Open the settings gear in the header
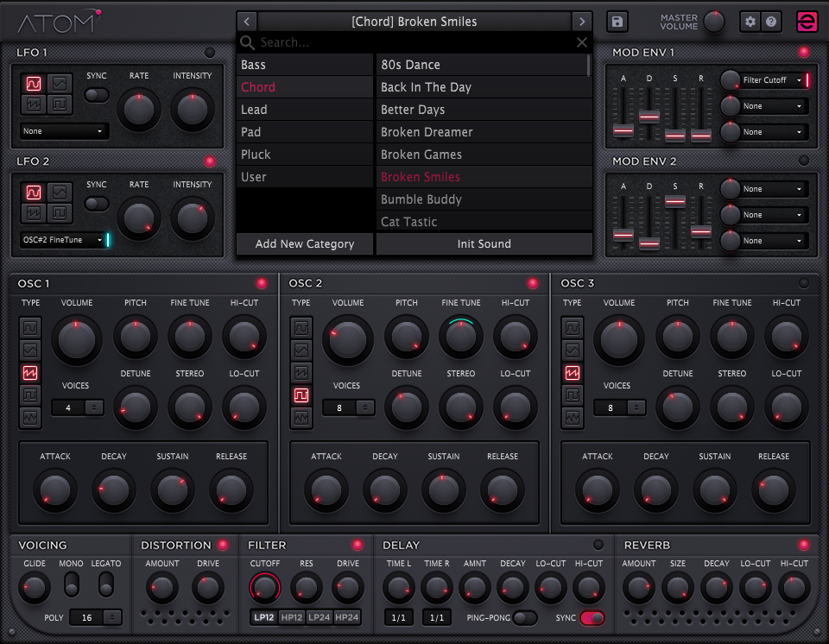This screenshot has height=644, width=829. [750, 22]
